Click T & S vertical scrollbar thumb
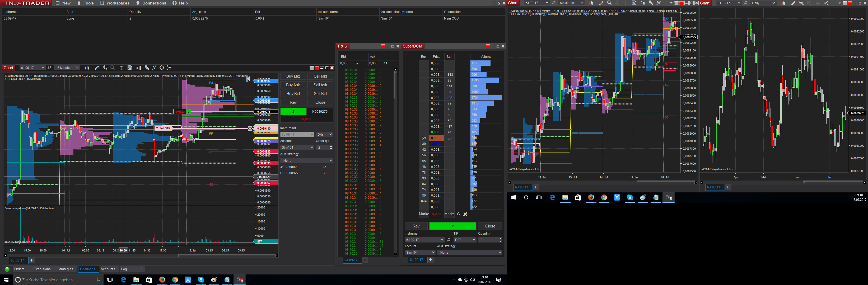Viewport: 868px width, 285px height. point(395,84)
